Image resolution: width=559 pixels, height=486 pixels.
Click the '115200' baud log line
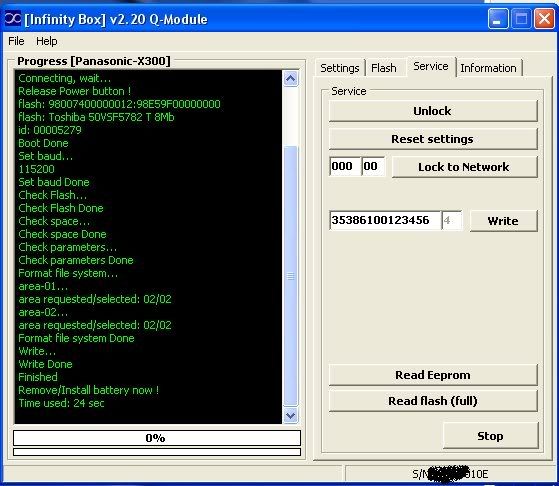point(36,169)
